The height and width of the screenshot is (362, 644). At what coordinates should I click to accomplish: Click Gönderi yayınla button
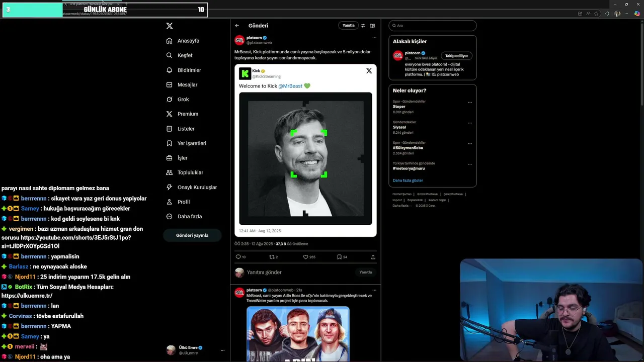coord(192,235)
